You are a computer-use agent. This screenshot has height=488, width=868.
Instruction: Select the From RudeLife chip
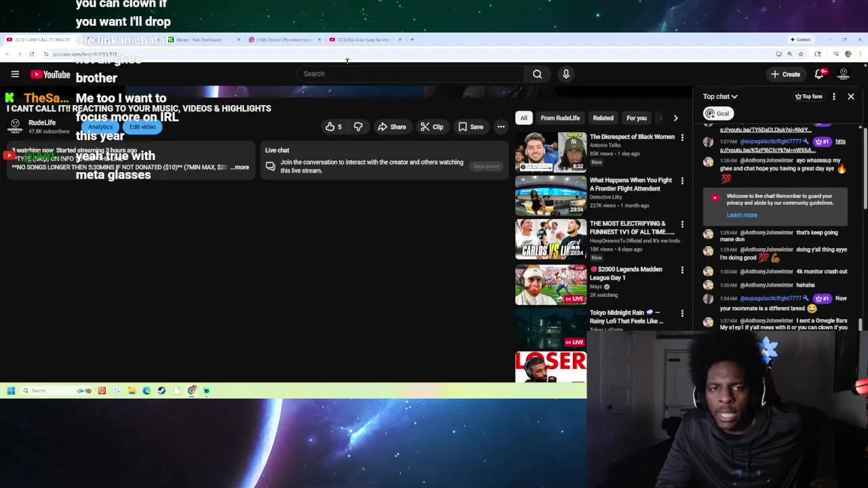pos(560,118)
